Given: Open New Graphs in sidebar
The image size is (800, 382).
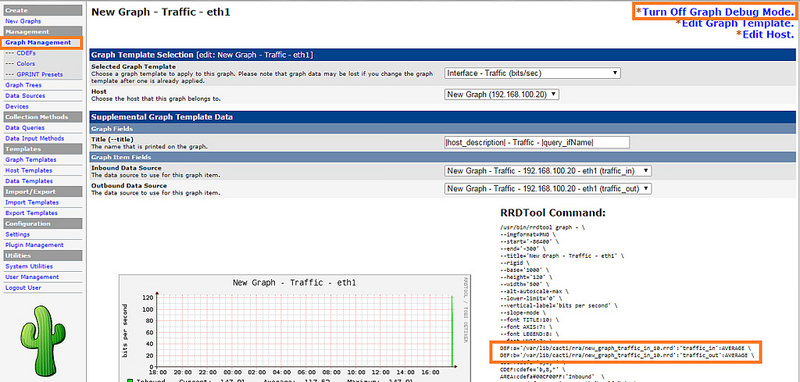Looking at the screenshot, I should coord(23,21).
